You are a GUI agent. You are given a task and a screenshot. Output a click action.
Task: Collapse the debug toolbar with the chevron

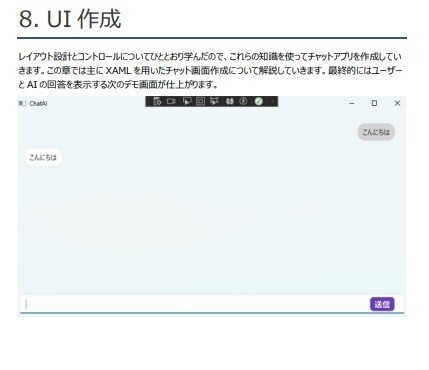click(273, 101)
